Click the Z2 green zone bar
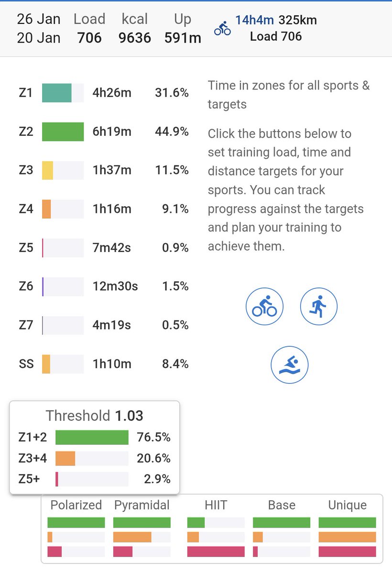Viewport: 392px width, 574px height. tap(63, 132)
